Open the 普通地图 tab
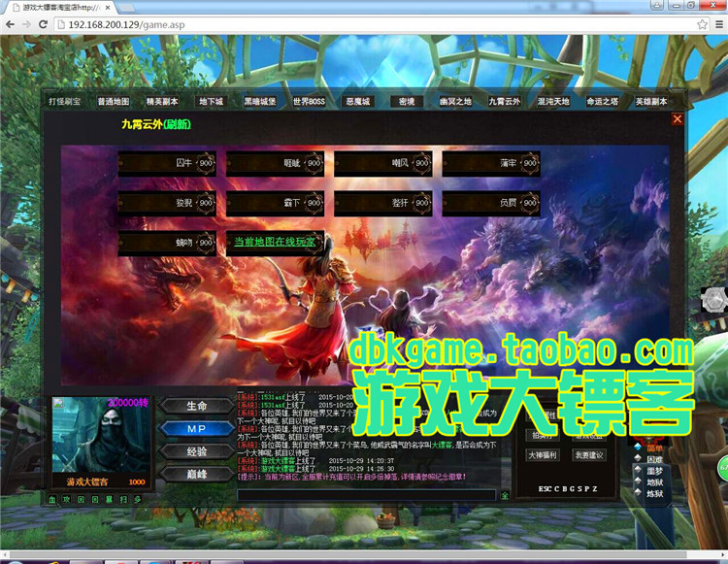The image size is (728, 564). point(114,101)
